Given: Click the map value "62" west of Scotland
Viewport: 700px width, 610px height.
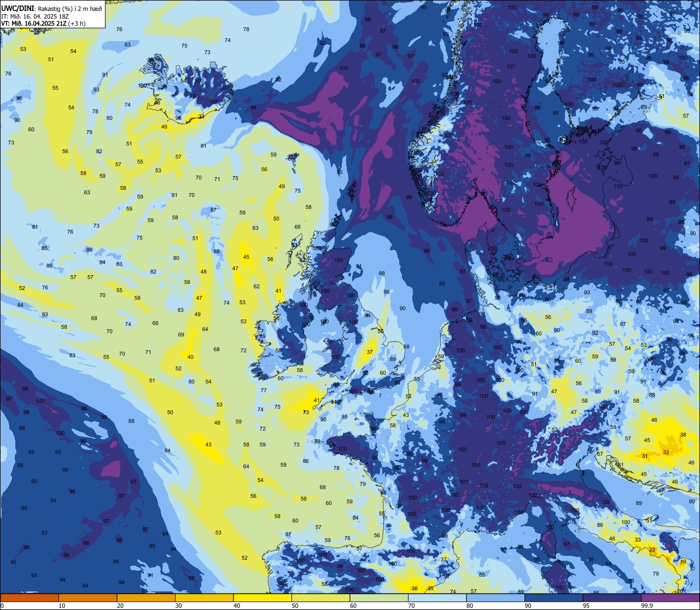Looking at the screenshot, I should click(256, 287).
